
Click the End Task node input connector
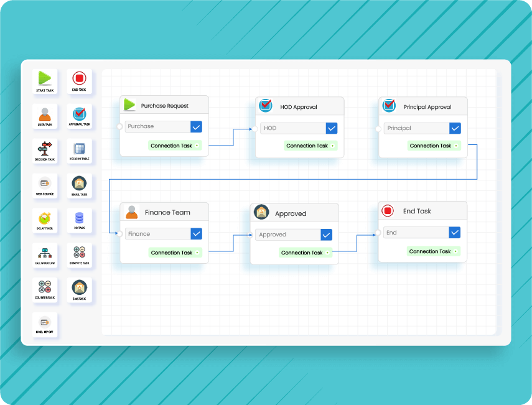[x=378, y=233]
